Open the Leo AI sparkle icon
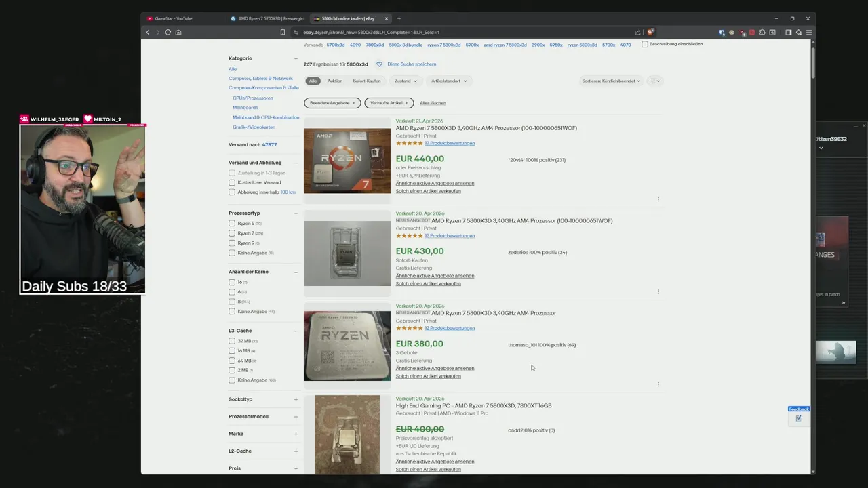 click(x=798, y=32)
